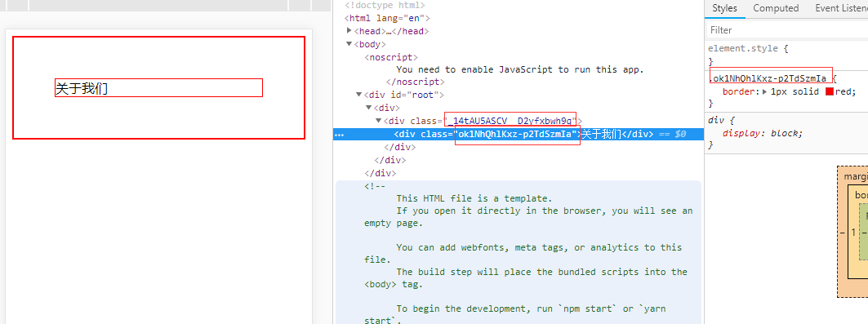Select the html lang="en" node
This screenshot has width=868, height=324.
click(387, 18)
